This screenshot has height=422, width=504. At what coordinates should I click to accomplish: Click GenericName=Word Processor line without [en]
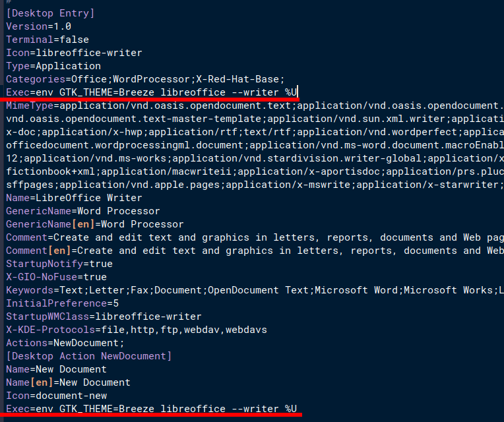click(x=83, y=211)
